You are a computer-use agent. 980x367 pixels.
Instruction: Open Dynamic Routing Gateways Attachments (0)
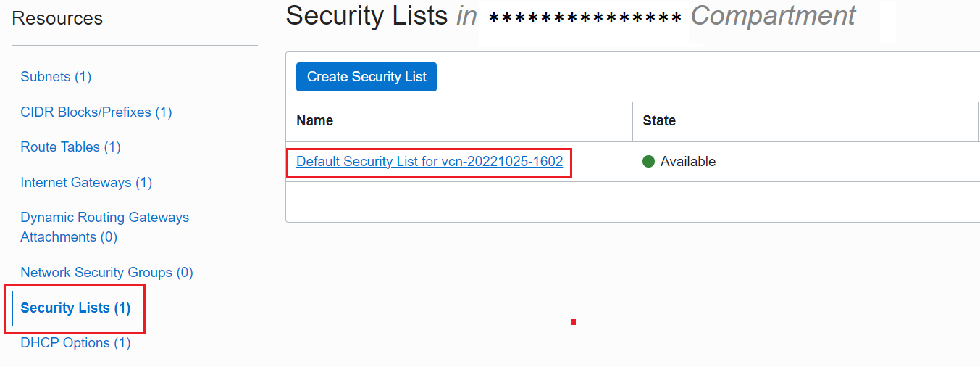(104, 227)
